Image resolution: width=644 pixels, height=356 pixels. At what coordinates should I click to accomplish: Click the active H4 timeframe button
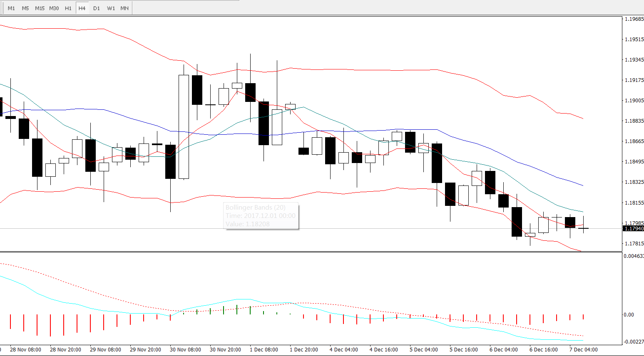pyautogui.click(x=82, y=8)
